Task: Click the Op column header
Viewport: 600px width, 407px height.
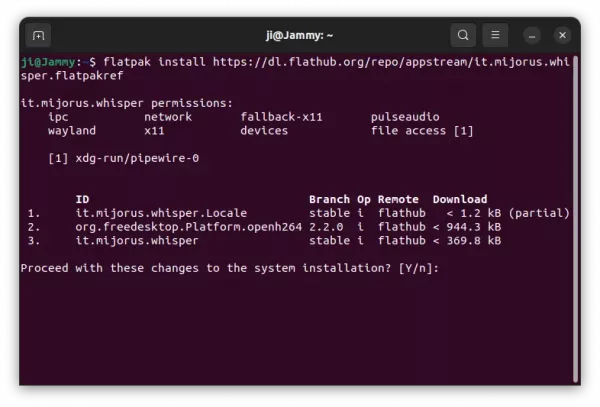Action: (x=364, y=200)
